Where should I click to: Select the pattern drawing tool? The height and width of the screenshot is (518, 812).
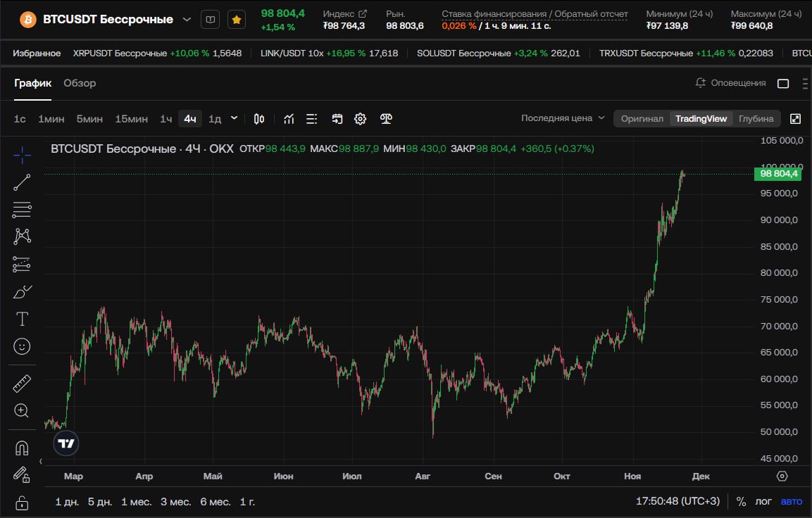22,236
